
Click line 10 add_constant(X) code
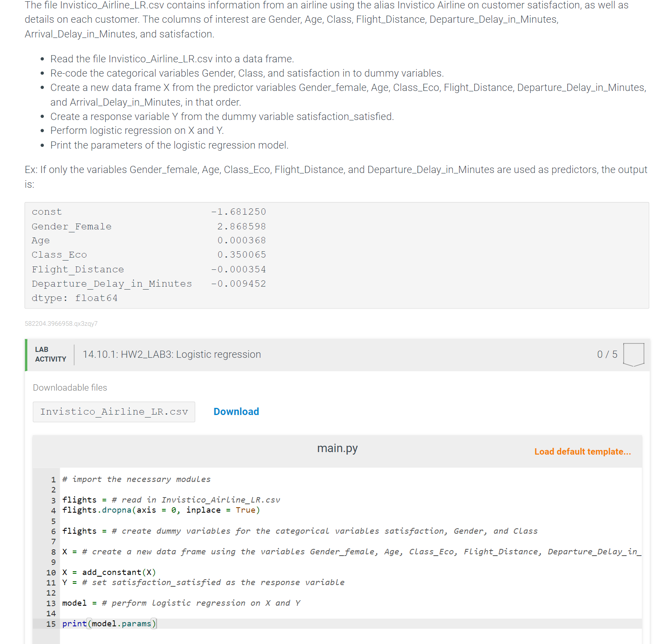click(x=109, y=572)
